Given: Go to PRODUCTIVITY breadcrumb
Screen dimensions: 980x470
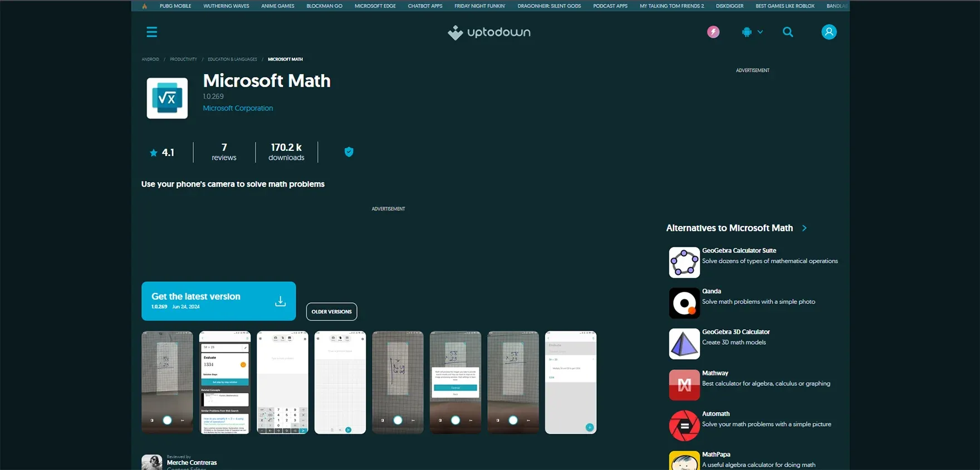Looking at the screenshot, I should pos(183,59).
